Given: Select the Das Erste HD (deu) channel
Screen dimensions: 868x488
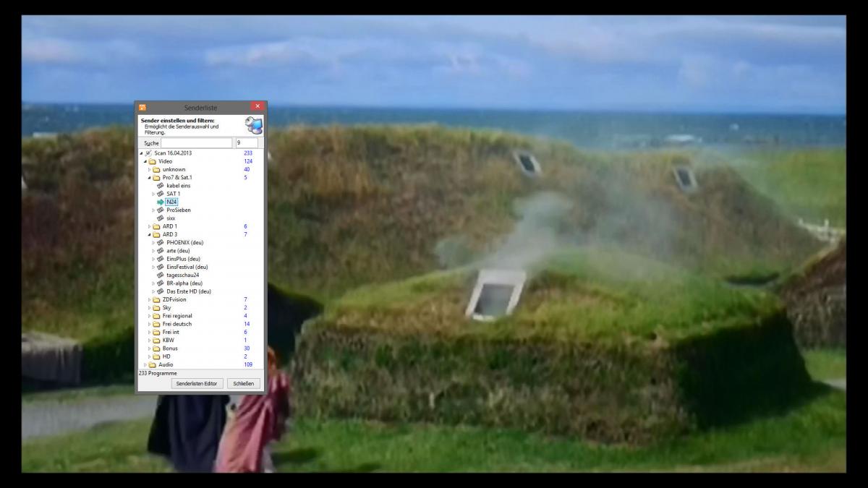Looking at the screenshot, I should [x=188, y=292].
